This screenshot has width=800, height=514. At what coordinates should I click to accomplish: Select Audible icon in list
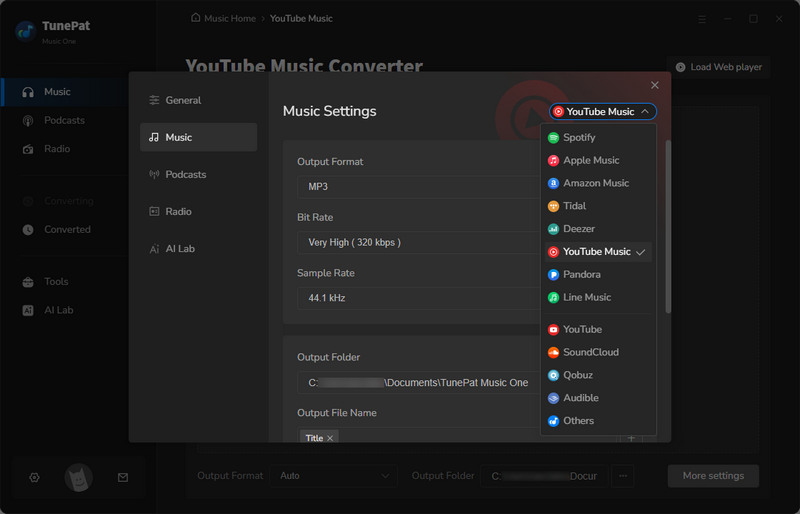(x=553, y=398)
